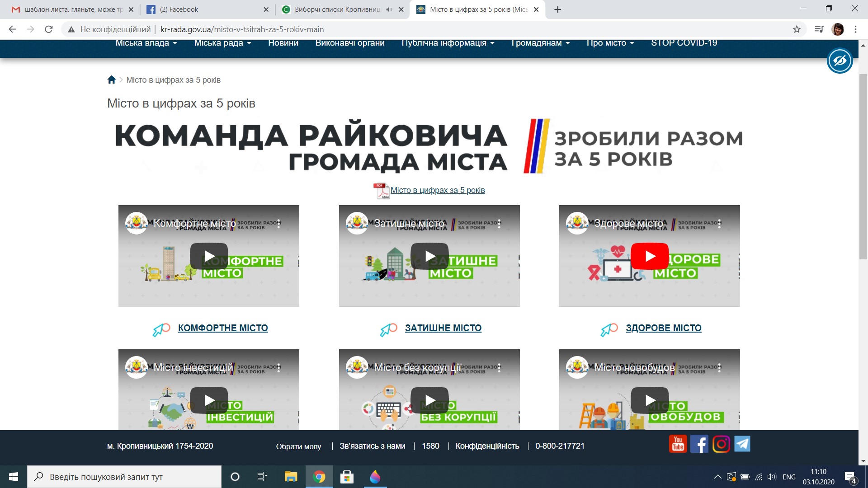The image size is (868, 488).
Task: Open the Facebook icon in footer
Action: click(699, 444)
